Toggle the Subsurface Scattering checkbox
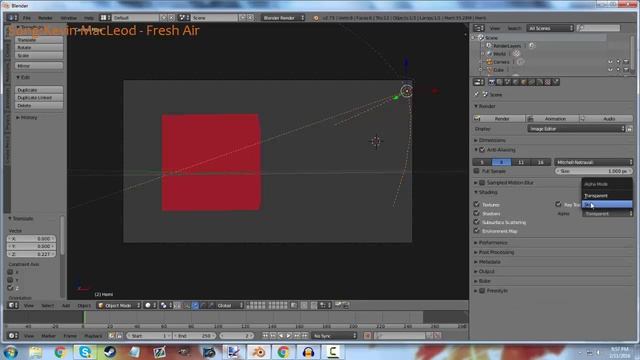The height and width of the screenshot is (360, 640). coord(477,222)
